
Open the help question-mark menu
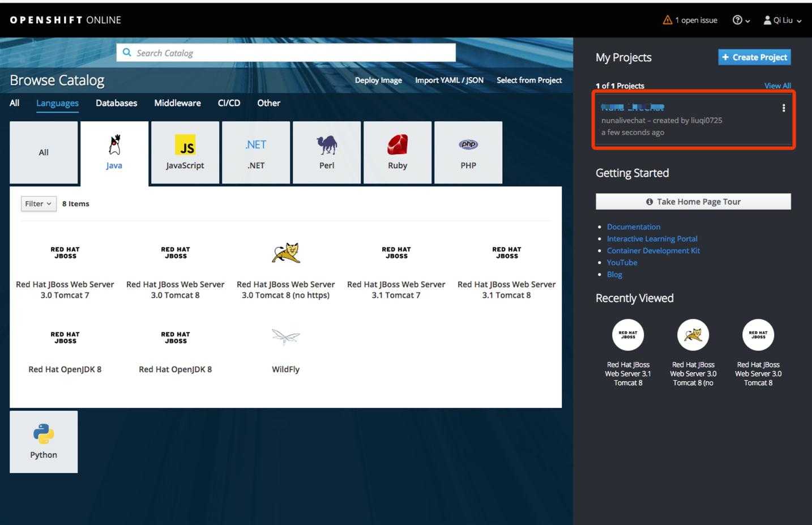[741, 20]
